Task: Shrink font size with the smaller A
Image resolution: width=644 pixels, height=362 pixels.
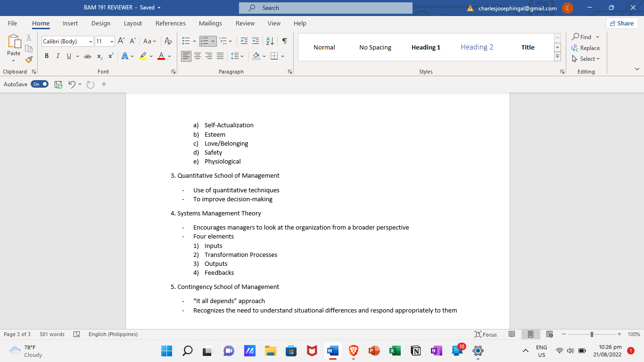Action: (133, 41)
